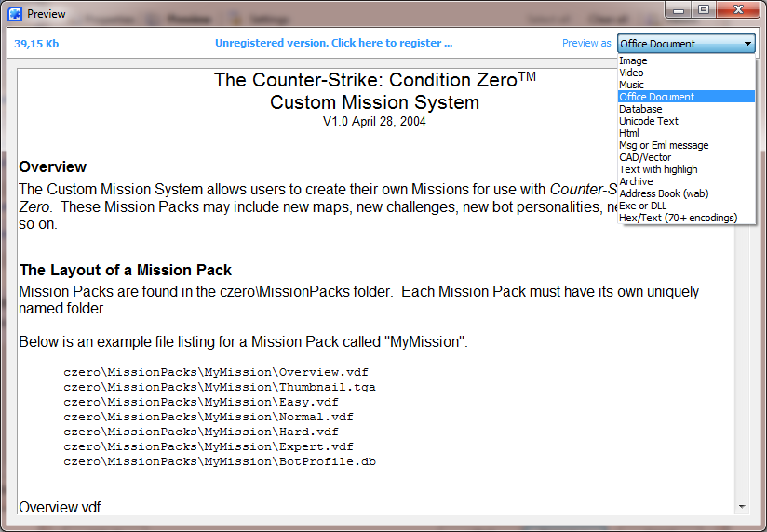Select 'Exe or DLL' preview option
767x532 pixels.
[642, 206]
